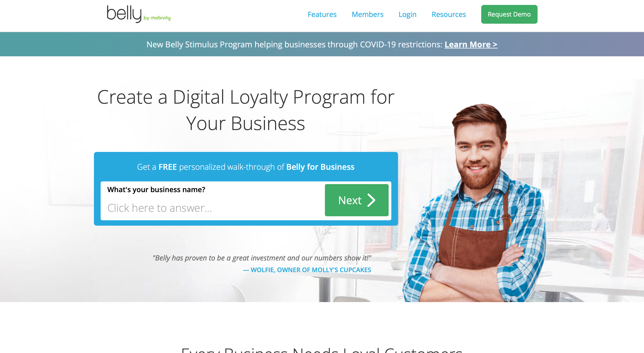
Task: Click the chevron arrow inside Next button
Action: pos(371,200)
